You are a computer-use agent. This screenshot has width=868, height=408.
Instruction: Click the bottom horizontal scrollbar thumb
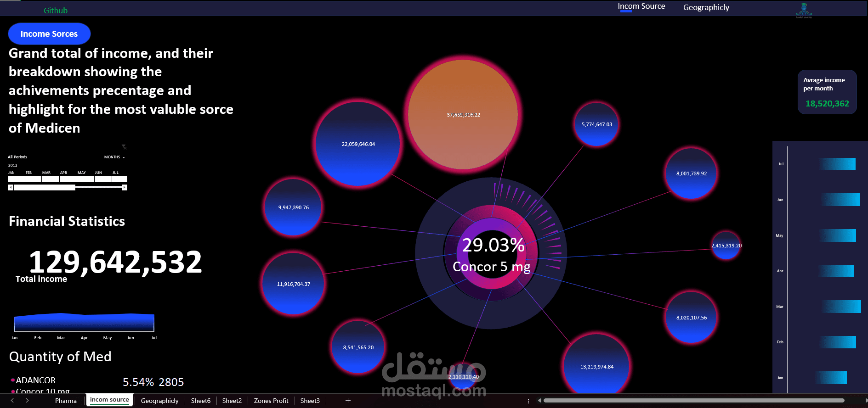[x=694, y=401]
